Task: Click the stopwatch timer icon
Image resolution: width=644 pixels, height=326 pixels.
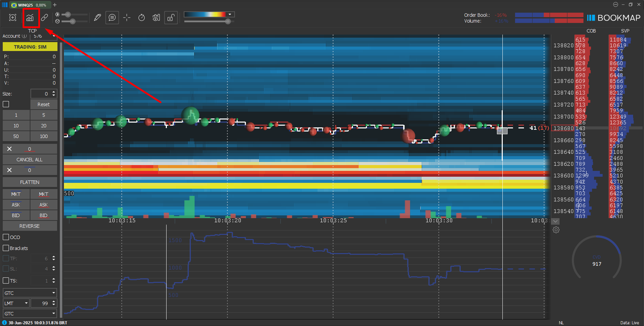Action: [x=142, y=17]
